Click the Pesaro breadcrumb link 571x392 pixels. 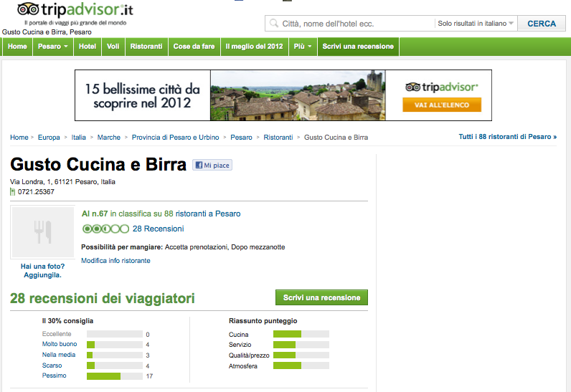click(x=242, y=138)
